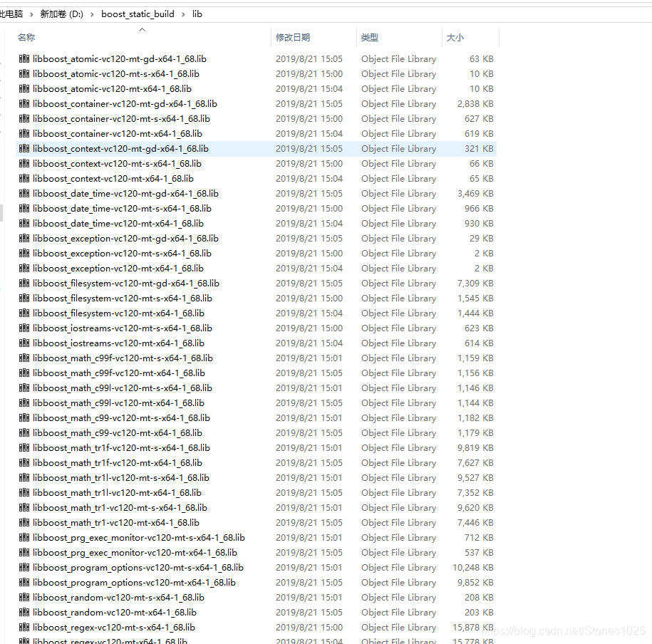Click the icon of libboost_math_tr1-vc120-mt-s-x64-1_68.lib
The width and height of the screenshot is (652, 644).
click(x=24, y=508)
